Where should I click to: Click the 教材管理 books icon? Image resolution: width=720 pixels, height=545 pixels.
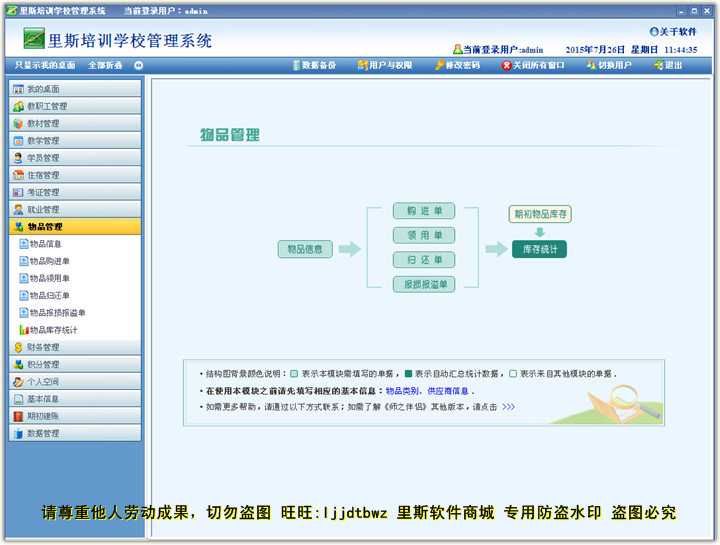[18, 124]
